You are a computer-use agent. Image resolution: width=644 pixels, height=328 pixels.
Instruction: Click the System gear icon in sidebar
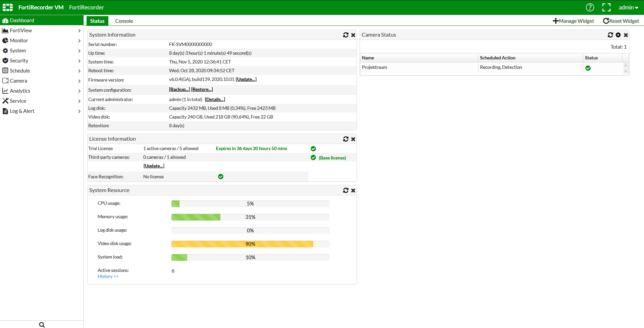pyautogui.click(x=5, y=51)
